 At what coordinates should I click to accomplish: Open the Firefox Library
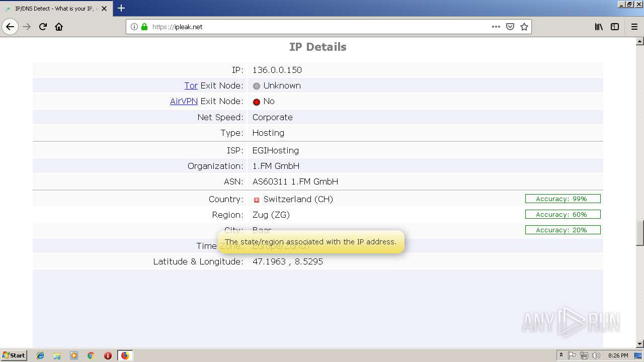tap(599, 27)
